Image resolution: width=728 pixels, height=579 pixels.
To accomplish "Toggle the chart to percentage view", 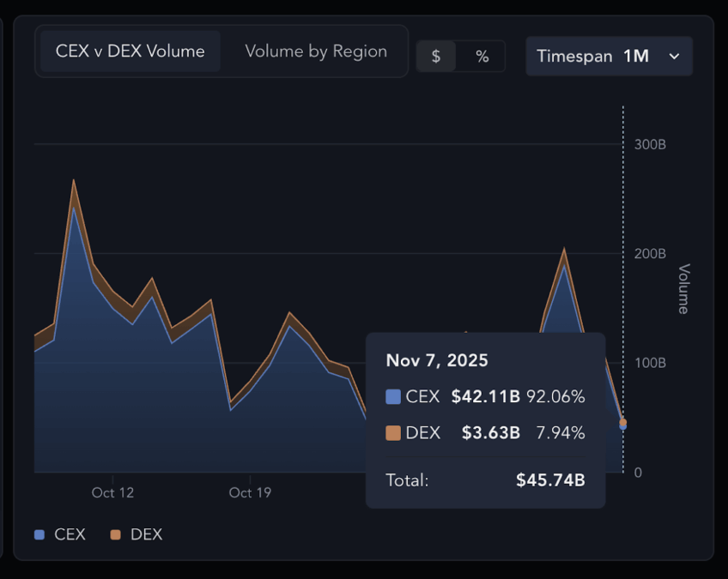I will pos(482,56).
